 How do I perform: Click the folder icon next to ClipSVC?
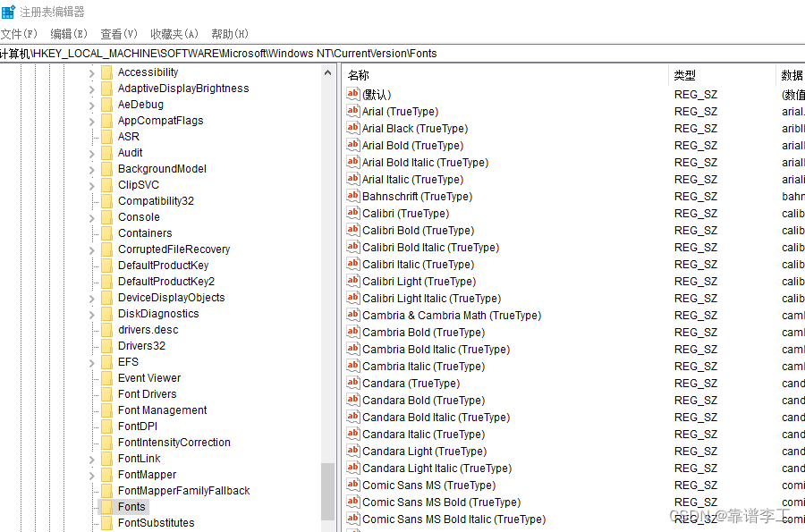click(x=106, y=185)
